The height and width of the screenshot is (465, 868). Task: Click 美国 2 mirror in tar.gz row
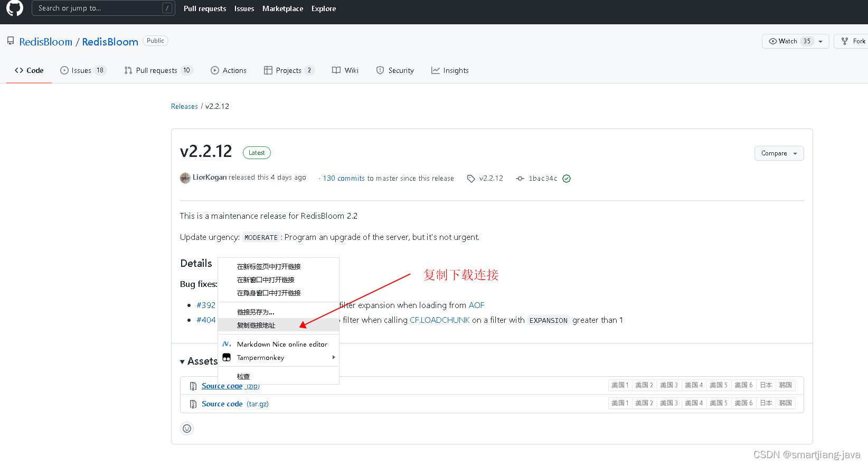click(x=644, y=403)
